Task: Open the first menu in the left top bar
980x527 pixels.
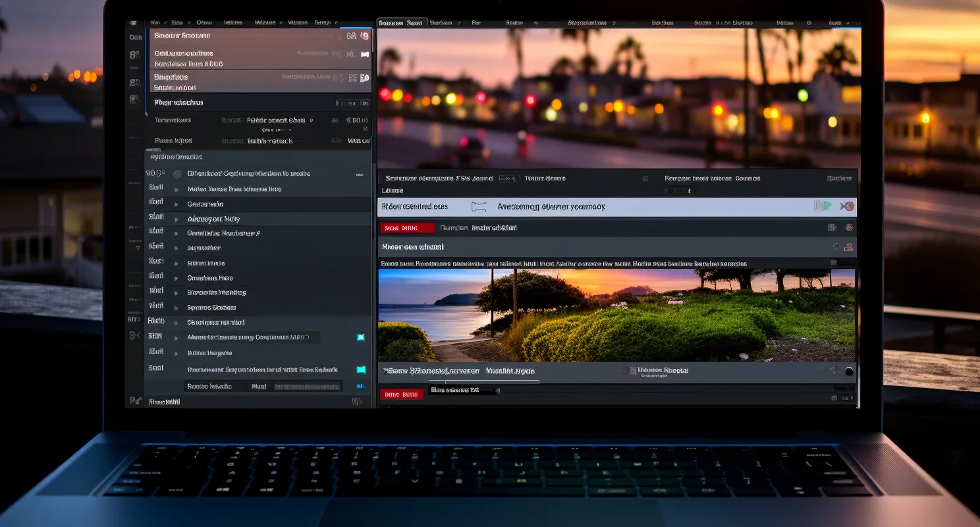Action: click(x=155, y=22)
